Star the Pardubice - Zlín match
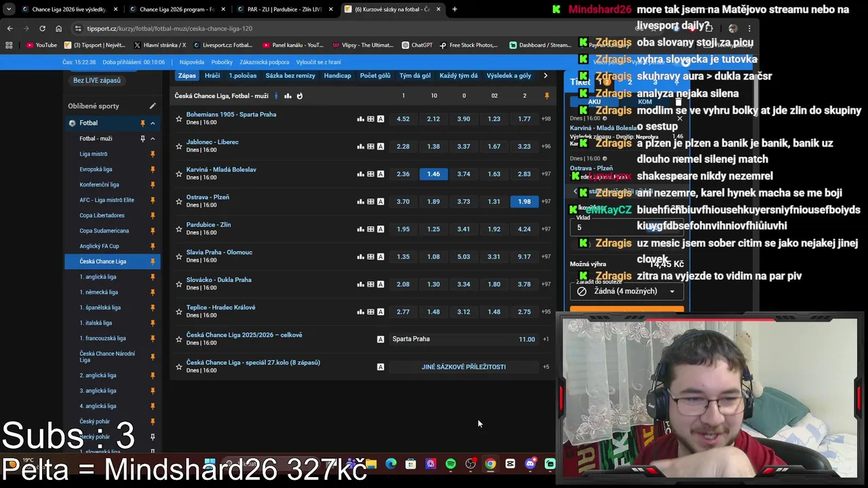Screen dimensions: 868x488 [179, 229]
